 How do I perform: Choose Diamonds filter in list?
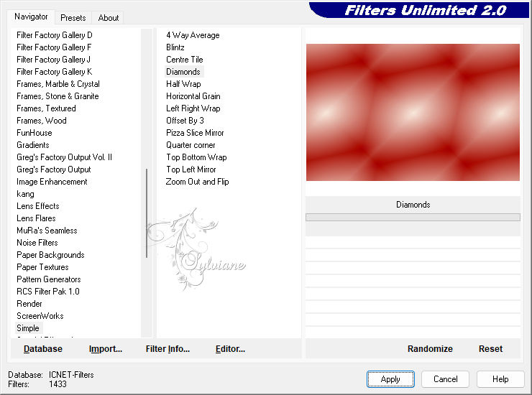pos(183,72)
